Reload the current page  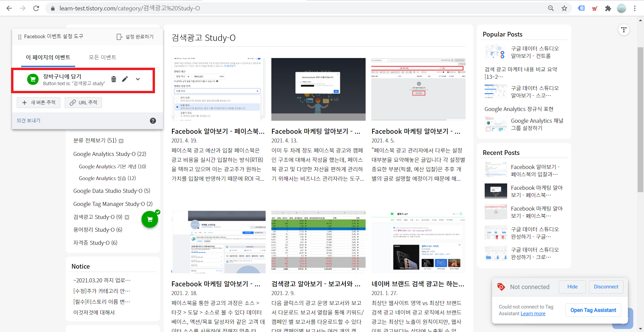click(36, 8)
